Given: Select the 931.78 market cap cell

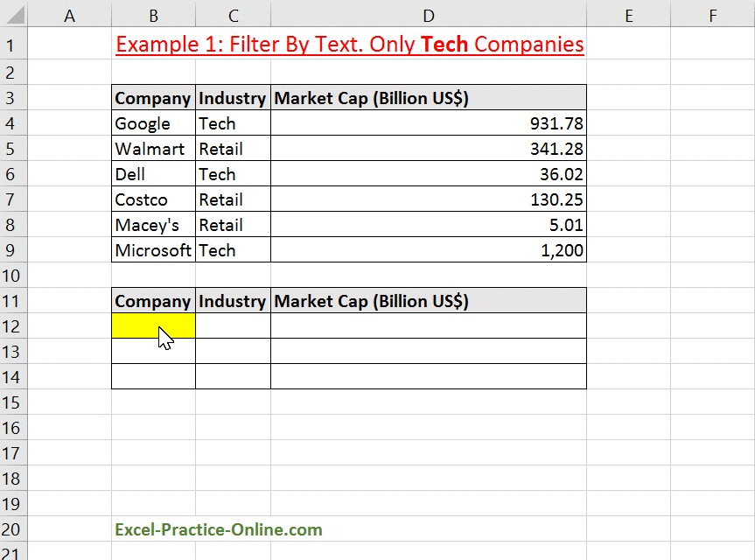Looking at the screenshot, I should [x=428, y=123].
